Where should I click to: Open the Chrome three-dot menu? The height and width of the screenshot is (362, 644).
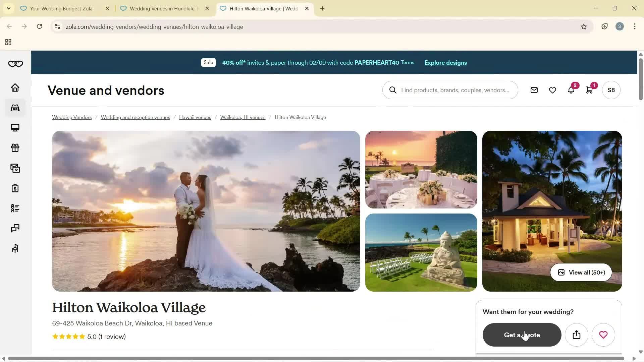634,26
